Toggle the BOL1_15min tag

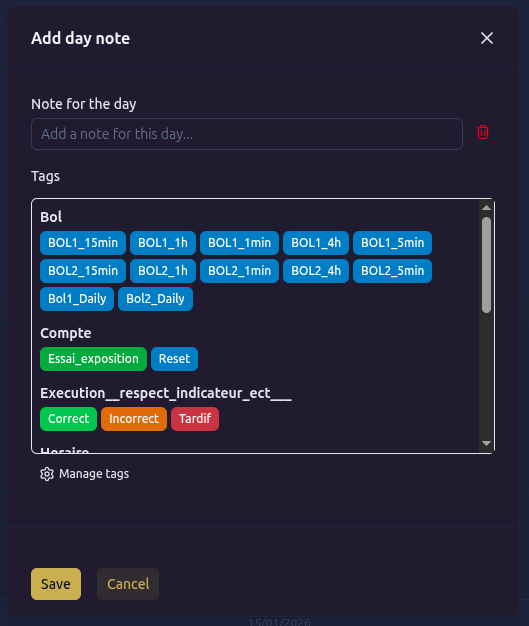[x=83, y=243]
